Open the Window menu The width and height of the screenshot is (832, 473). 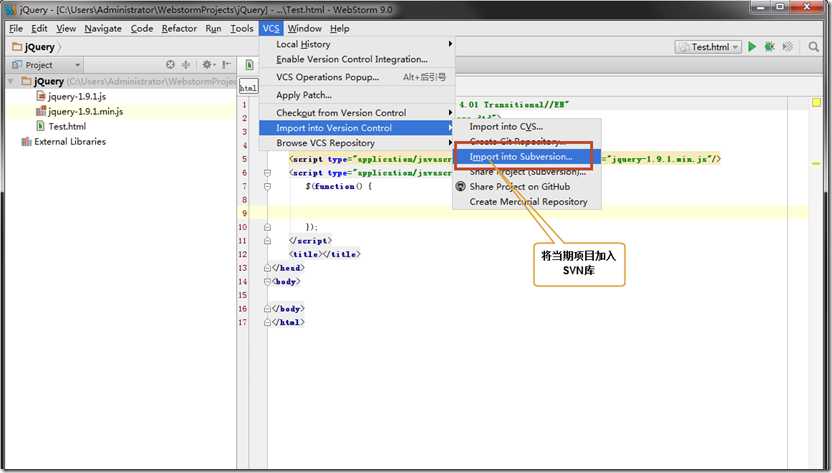pyautogui.click(x=305, y=29)
